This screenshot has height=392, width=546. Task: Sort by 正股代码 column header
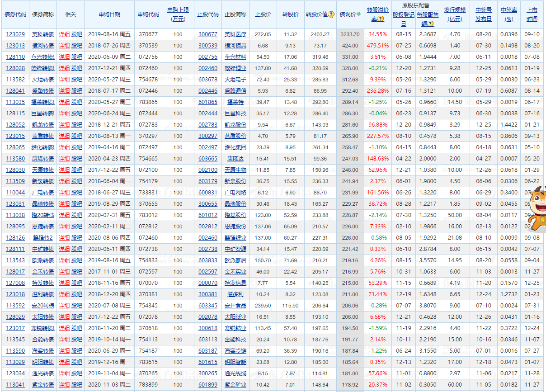click(x=208, y=14)
